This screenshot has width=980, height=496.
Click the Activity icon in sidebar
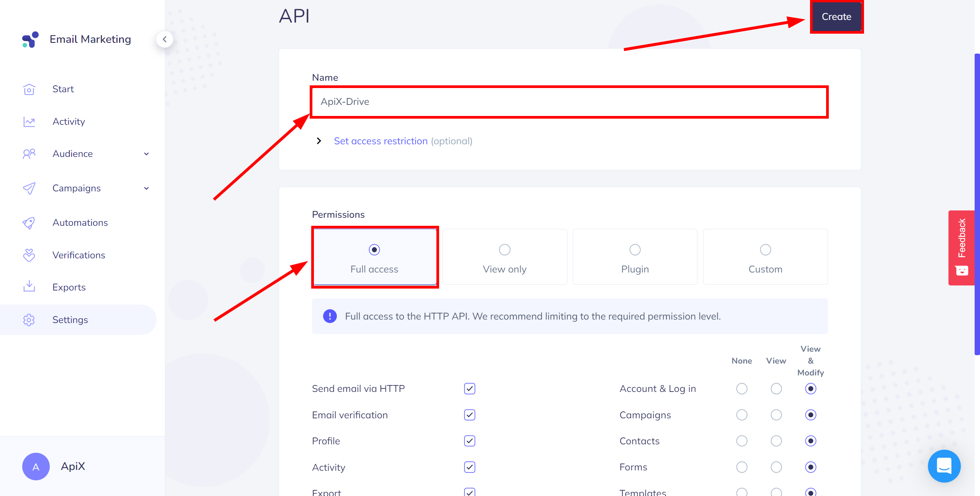[29, 121]
